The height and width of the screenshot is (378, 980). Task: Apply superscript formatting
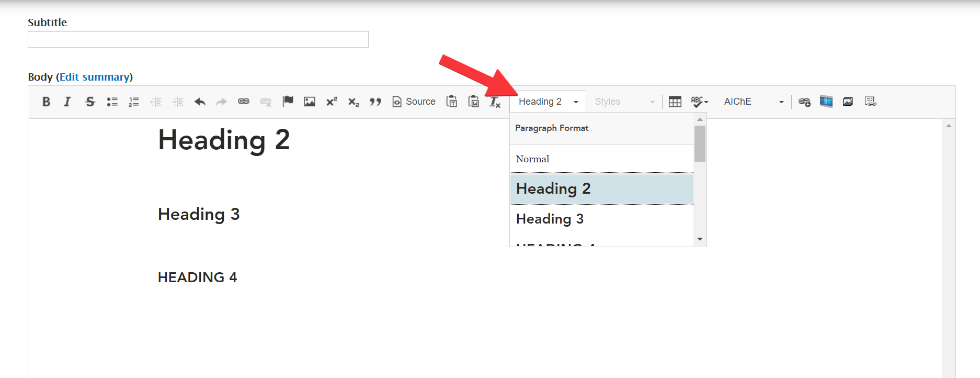pos(332,102)
